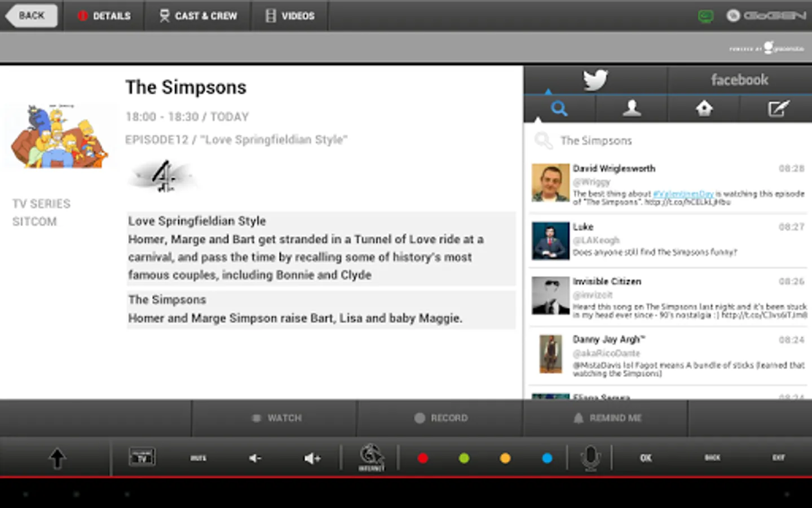The height and width of the screenshot is (508, 812).
Task: Click the SITCOM genre label
Action: [34, 222]
